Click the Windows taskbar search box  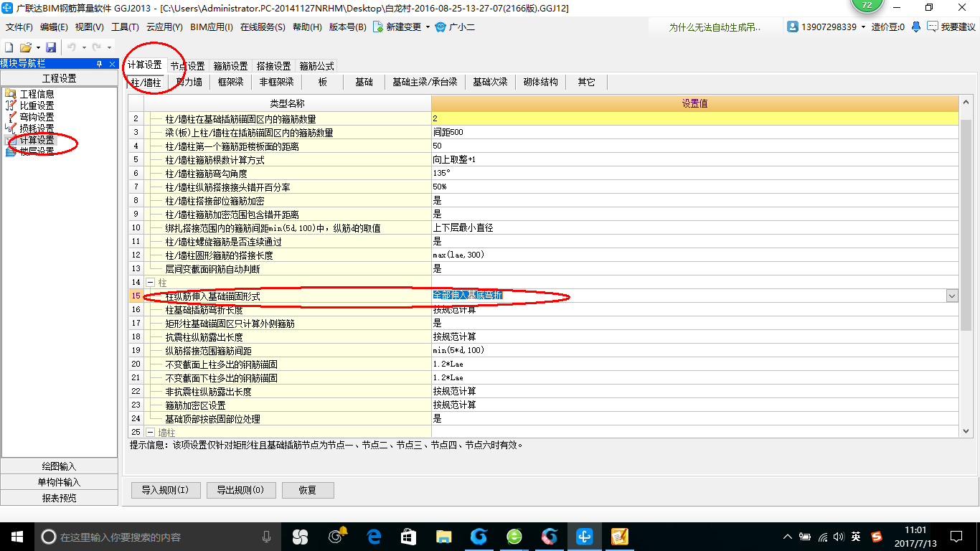pyautogui.click(x=157, y=537)
